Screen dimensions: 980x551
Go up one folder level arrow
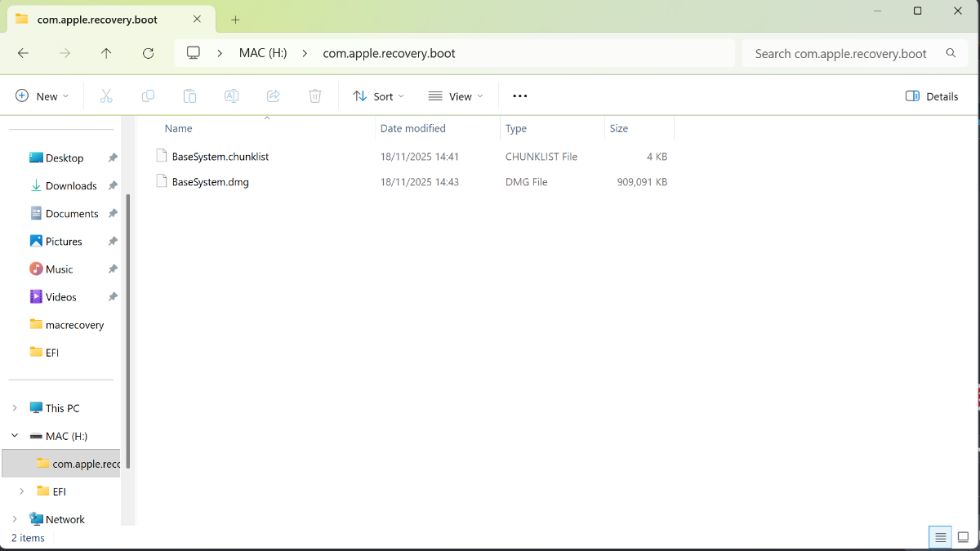click(106, 53)
